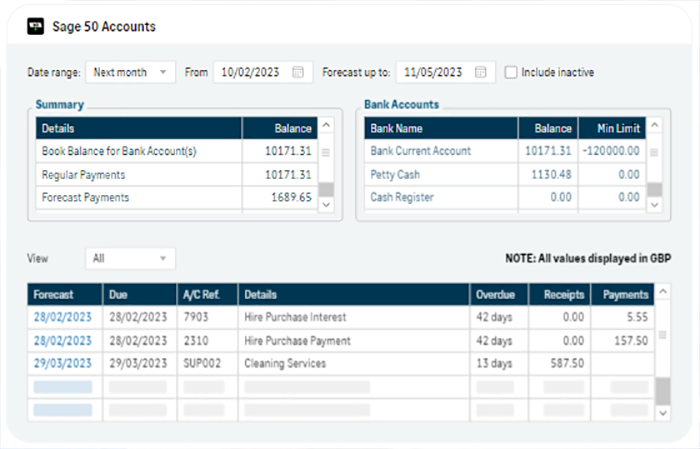Click the Sage 50 Accounts logo icon
The image size is (700, 449).
(x=36, y=26)
